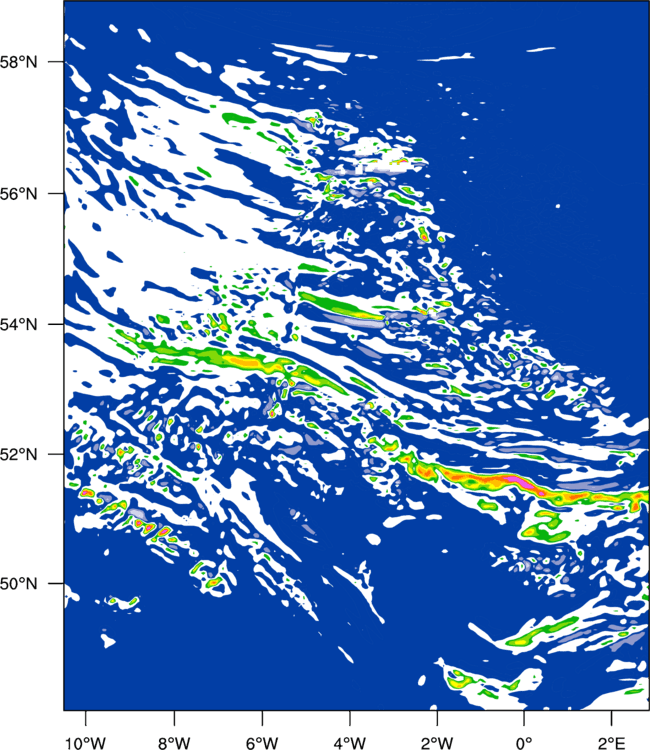650x750 pixels.
Task: Click the 58°N latitude label
Action: 18,62
